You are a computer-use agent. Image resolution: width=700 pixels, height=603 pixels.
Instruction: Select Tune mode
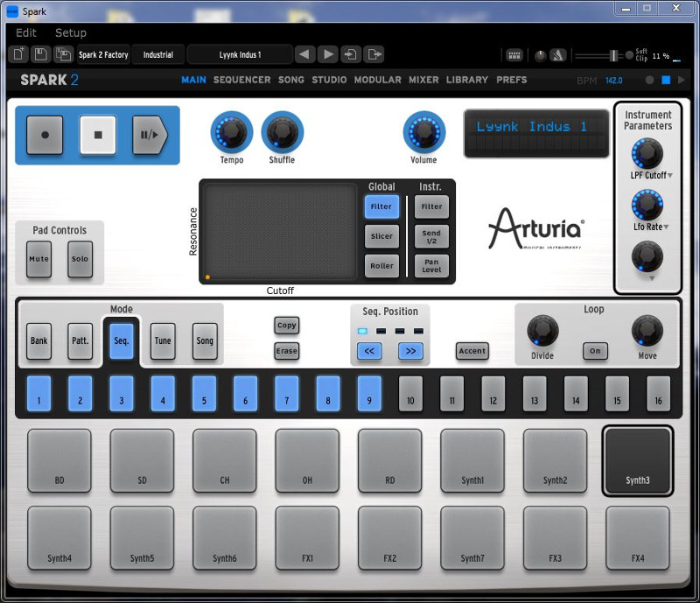coord(163,340)
